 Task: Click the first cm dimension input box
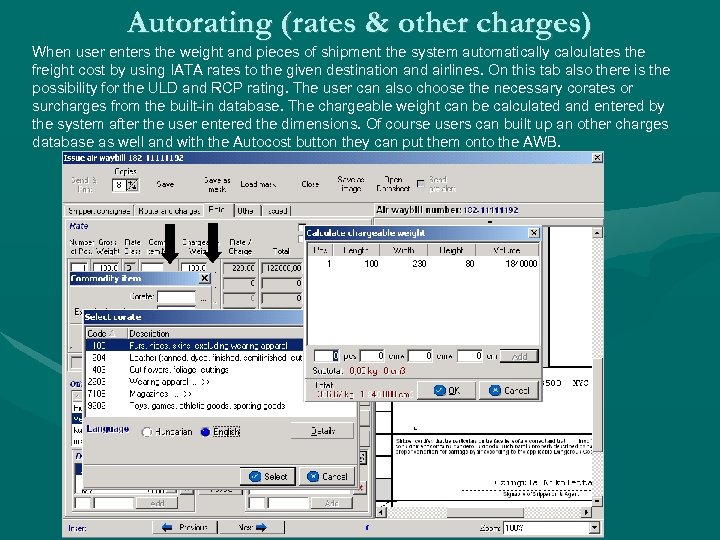coord(372,356)
